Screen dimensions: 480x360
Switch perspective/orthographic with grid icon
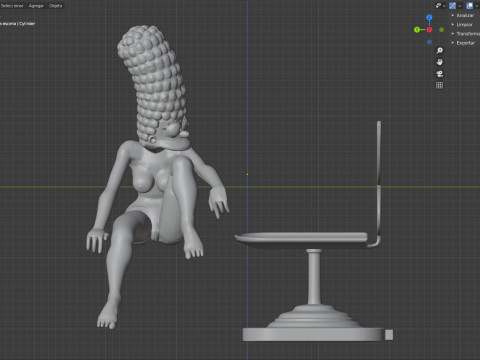coord(440,85)
